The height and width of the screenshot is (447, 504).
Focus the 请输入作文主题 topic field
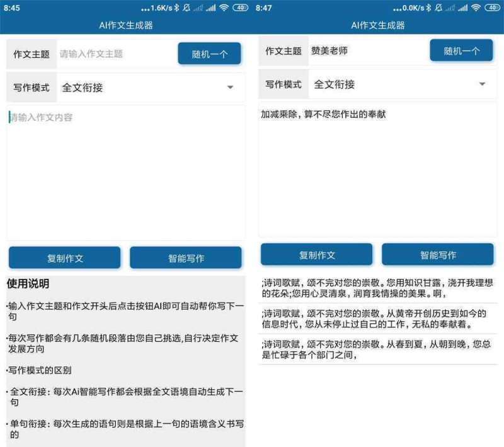tap(115, 54)
